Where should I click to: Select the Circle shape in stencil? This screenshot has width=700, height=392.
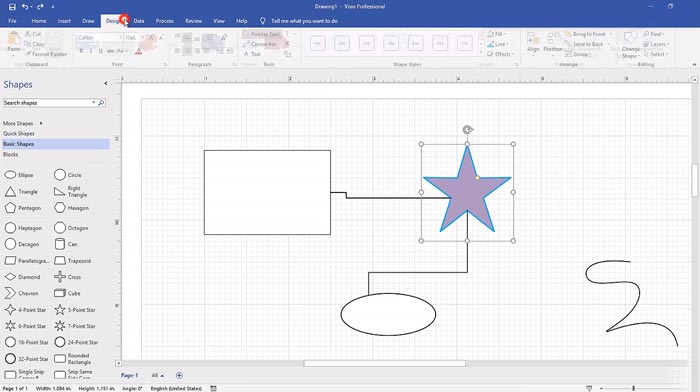[68, 175]
